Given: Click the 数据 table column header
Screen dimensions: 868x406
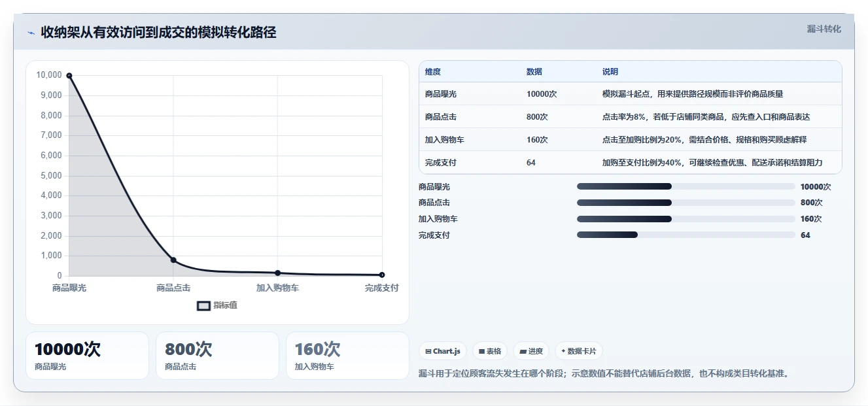Looking at the screenshot, I should [x=534, y=72].
